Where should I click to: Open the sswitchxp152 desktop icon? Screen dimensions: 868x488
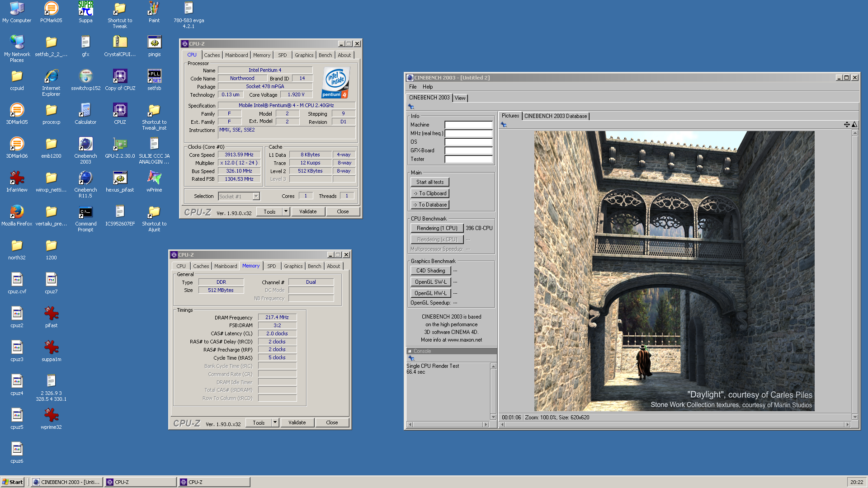85,80
